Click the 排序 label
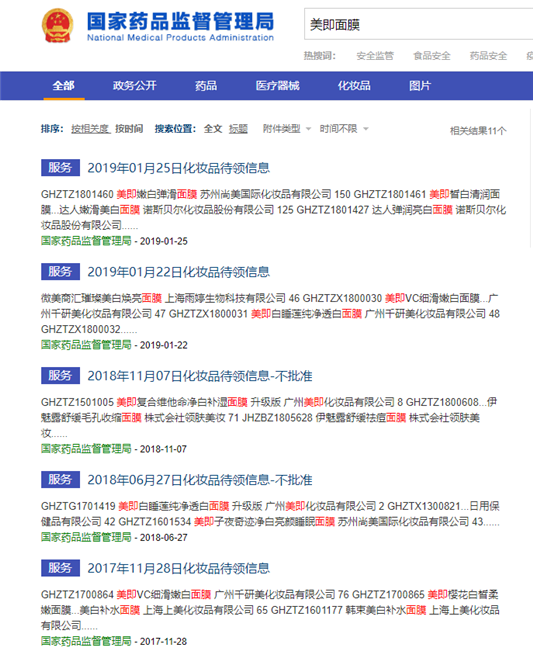 (52, 129)
